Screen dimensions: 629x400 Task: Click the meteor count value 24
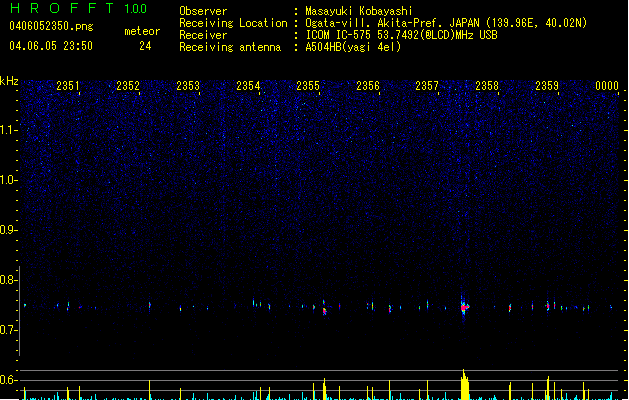(x=145, y=46)
